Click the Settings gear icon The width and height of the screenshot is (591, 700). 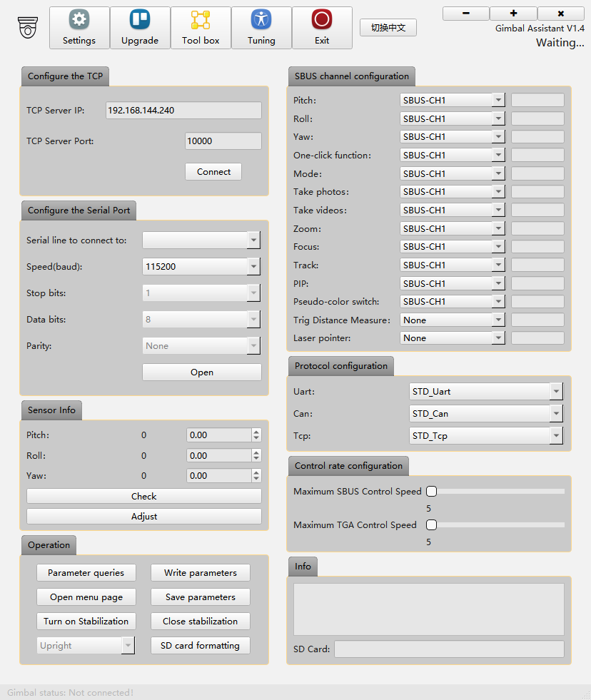click(x=79, y=21)
